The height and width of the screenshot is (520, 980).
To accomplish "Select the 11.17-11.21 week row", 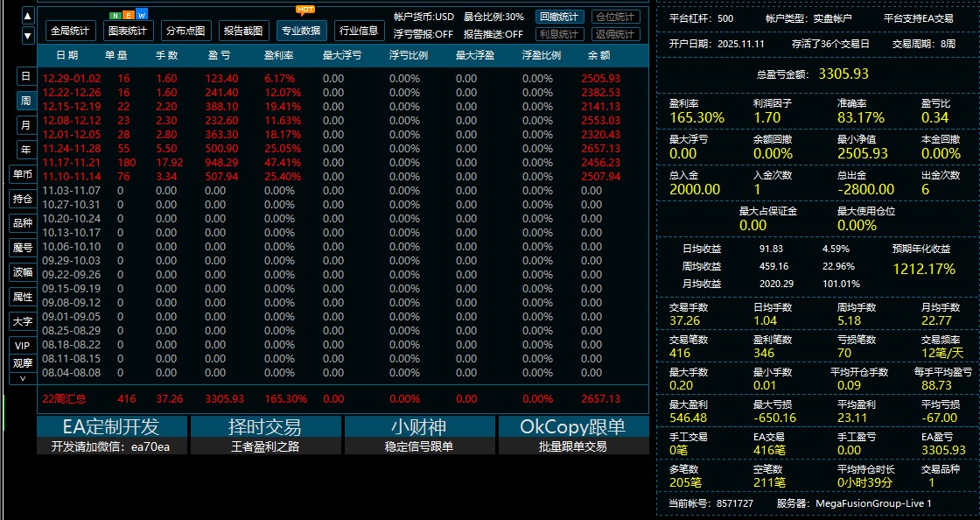I will point(342,163).
